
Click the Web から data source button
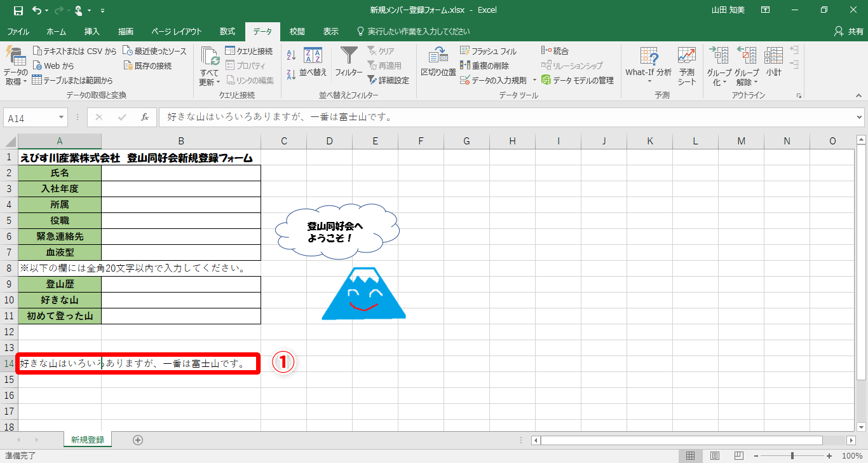pos(53,66)
